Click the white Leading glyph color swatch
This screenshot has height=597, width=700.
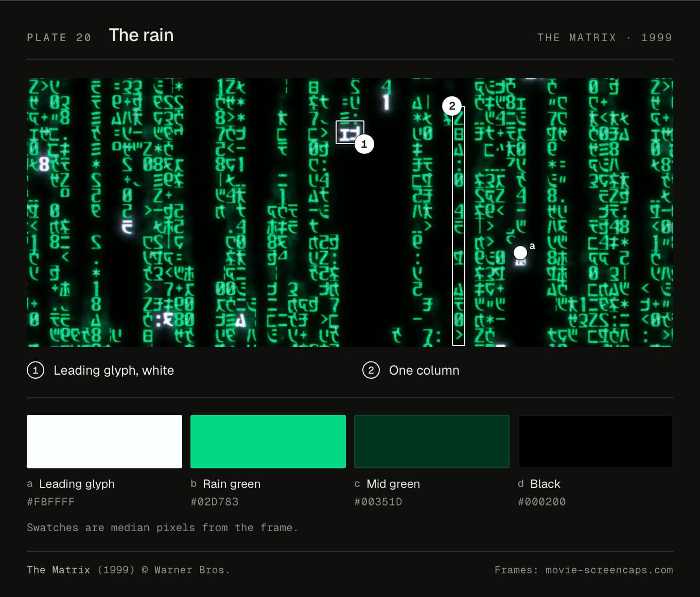(104, 442)
